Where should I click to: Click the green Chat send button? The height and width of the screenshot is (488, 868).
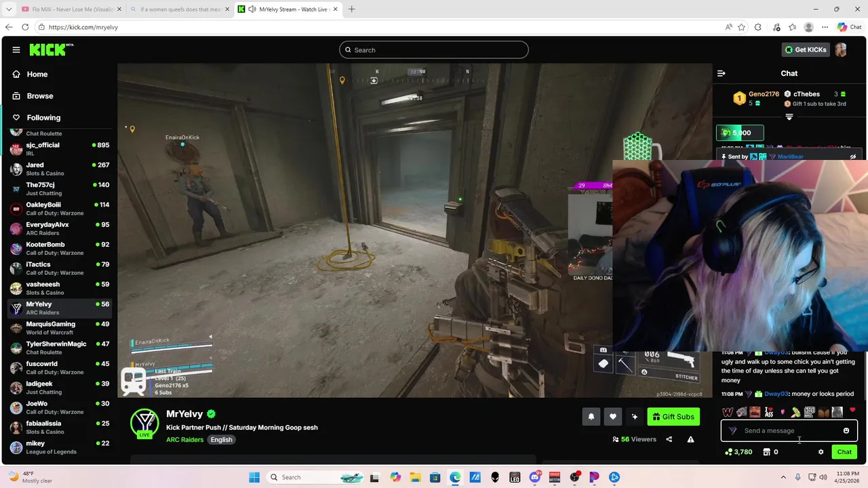pos(844,452)
